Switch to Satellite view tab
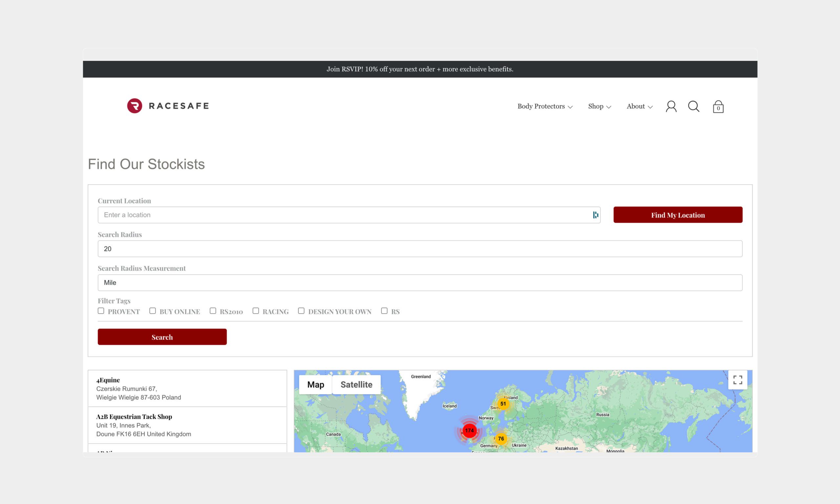Image resolution: width=840 pixels, height=504 pixels. tap(356, 385)
